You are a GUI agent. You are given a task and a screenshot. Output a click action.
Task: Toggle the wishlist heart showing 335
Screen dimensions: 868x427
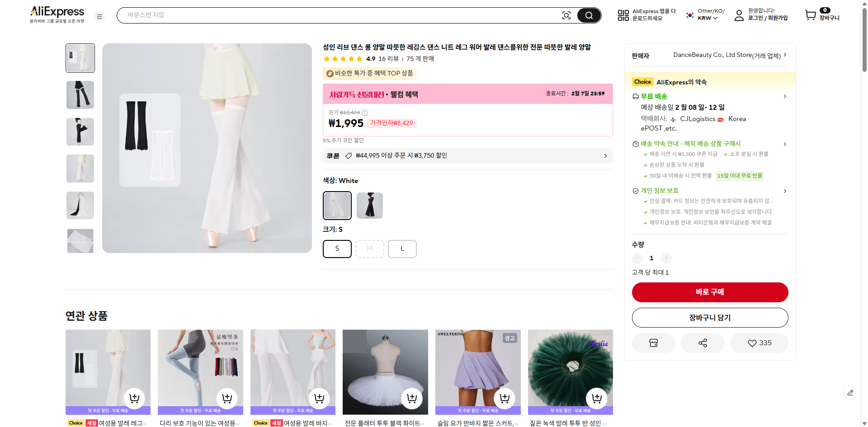(759, 343)
